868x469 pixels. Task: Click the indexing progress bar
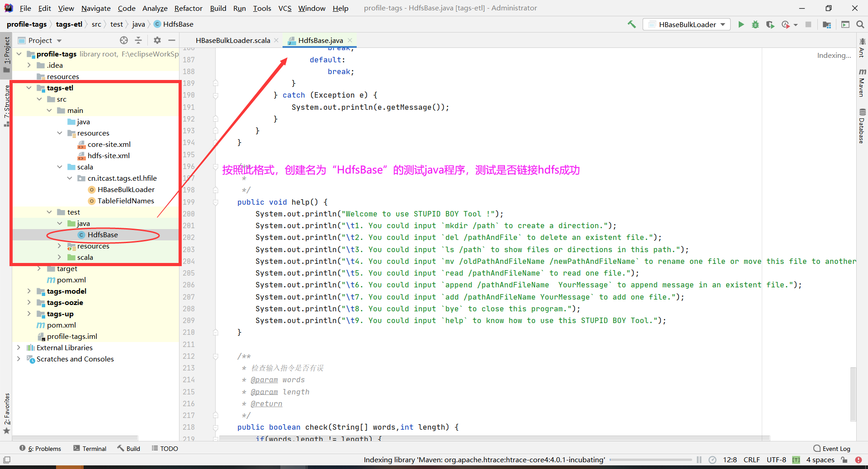651,460
